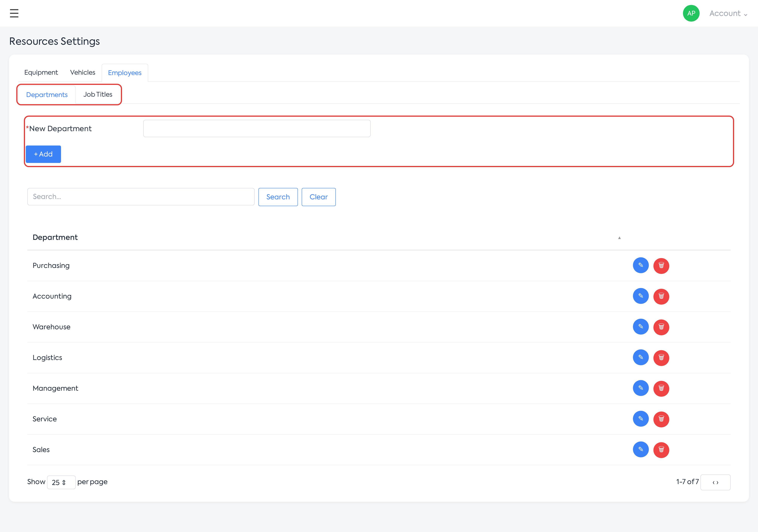Screen dimensions: 758x532
Task: Select the Employees tab
Action: pos(125,73)
